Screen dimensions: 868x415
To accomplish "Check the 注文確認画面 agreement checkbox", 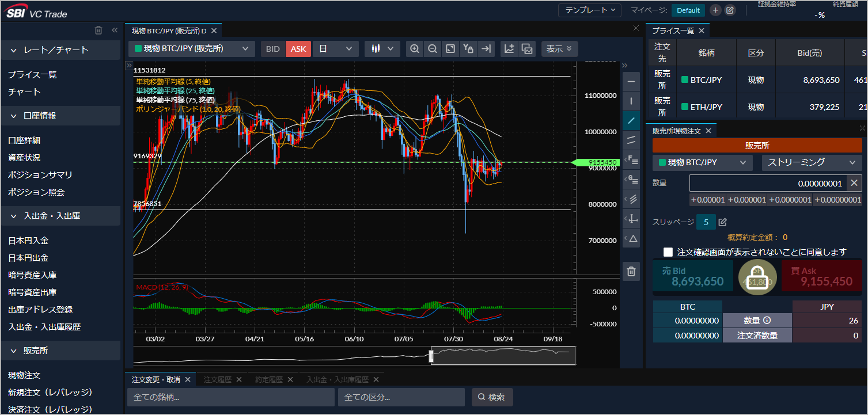I will tap(668, 252).
